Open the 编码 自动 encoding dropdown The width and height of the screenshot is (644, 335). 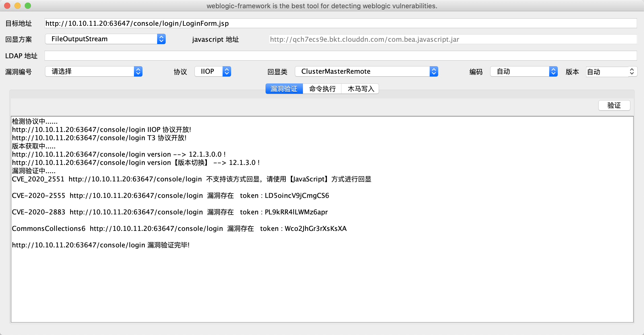(524, 72)
